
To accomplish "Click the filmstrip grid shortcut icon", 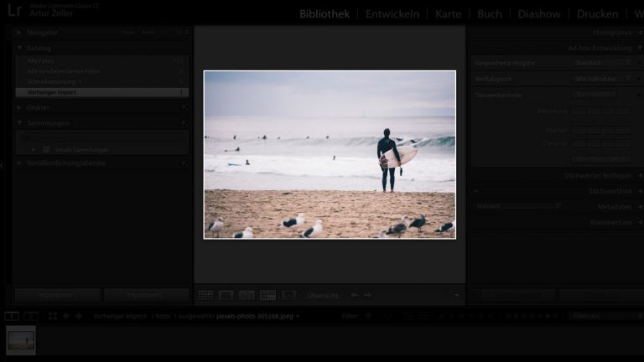I will [52, 316].
